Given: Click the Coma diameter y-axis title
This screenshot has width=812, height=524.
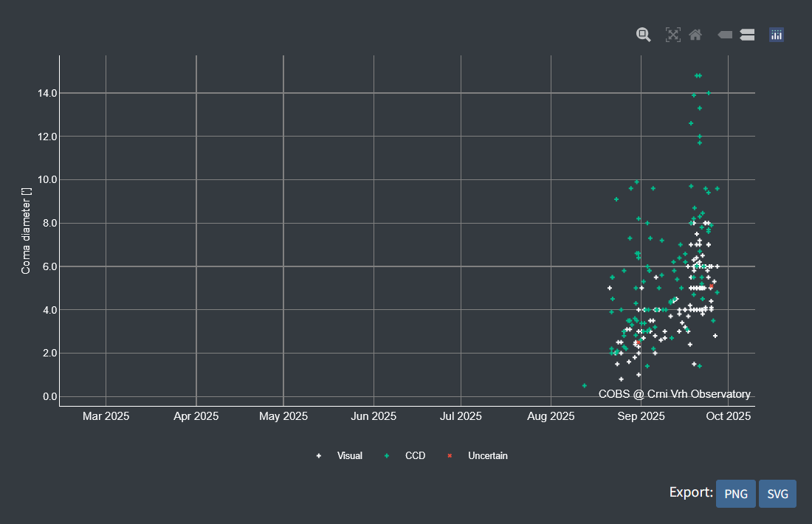Looking at the screenshot, I should (x=27, y=230).
